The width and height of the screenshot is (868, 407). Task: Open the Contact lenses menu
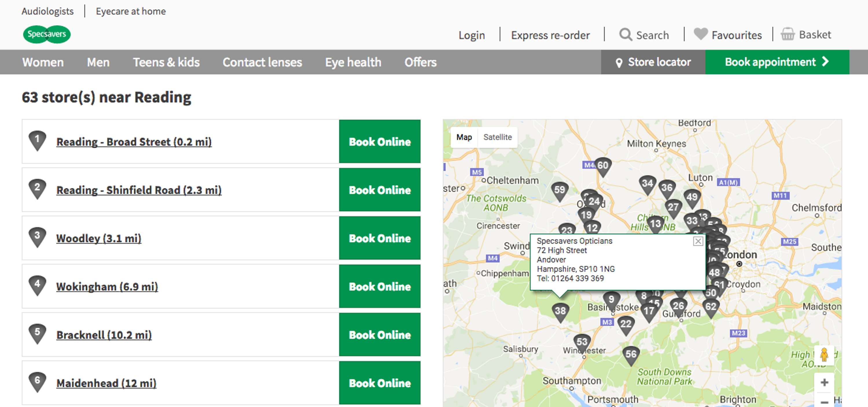click(x=262, y=63)
